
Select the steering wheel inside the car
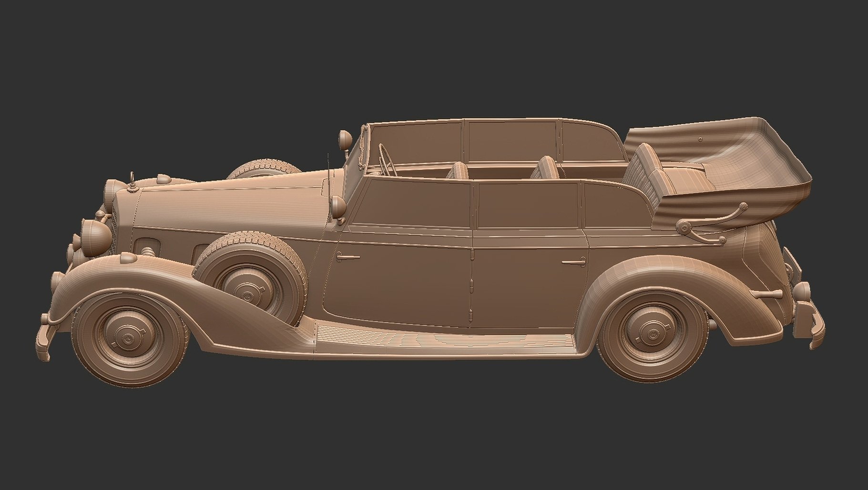click(x=387, y=160)
